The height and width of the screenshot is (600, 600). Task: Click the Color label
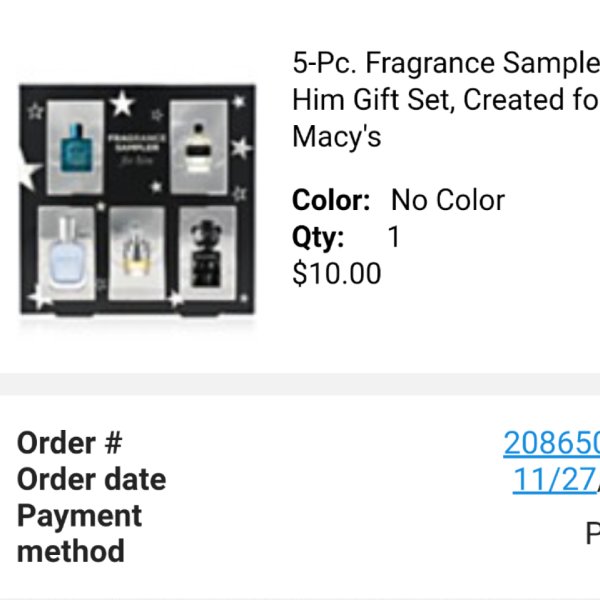tap(331, 200)
